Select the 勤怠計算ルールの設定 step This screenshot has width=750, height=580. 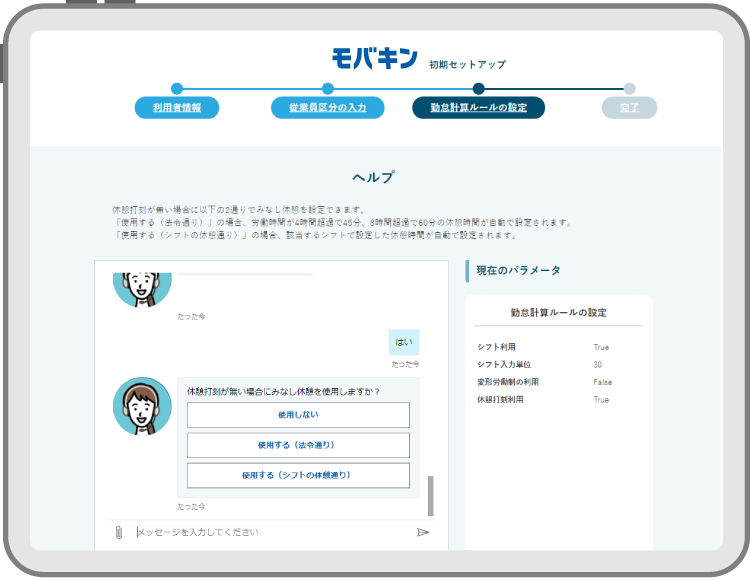click(478, 108)
